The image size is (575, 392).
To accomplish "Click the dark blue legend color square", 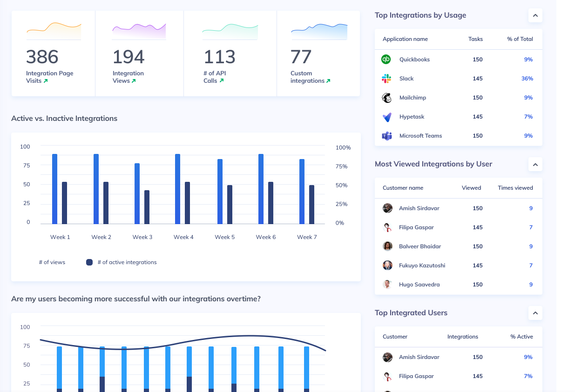I will tap(89, 262).
